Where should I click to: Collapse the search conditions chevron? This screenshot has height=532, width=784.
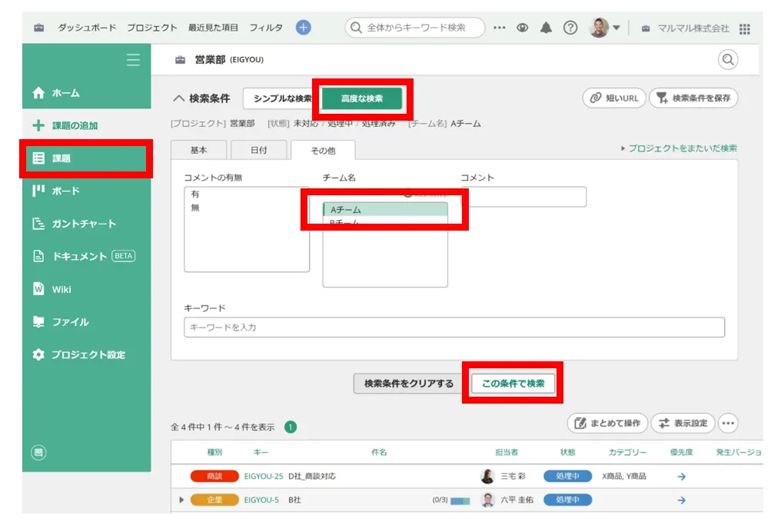point(178,98)
